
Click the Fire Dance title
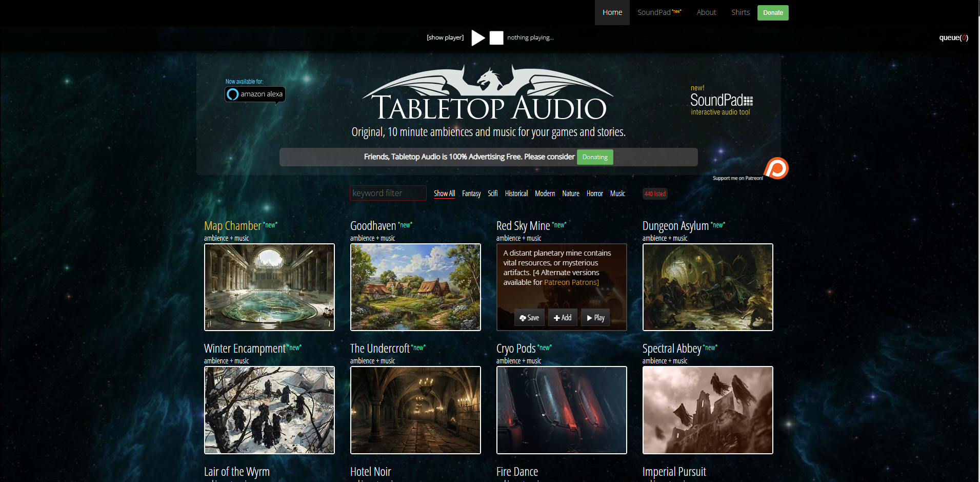(517, 472)
